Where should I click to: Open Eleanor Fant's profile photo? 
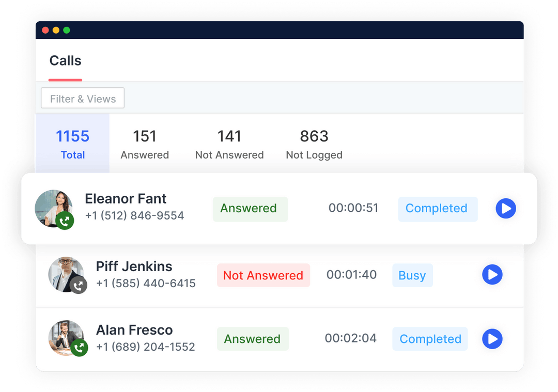pyautogui.click(x=53, y=209)
